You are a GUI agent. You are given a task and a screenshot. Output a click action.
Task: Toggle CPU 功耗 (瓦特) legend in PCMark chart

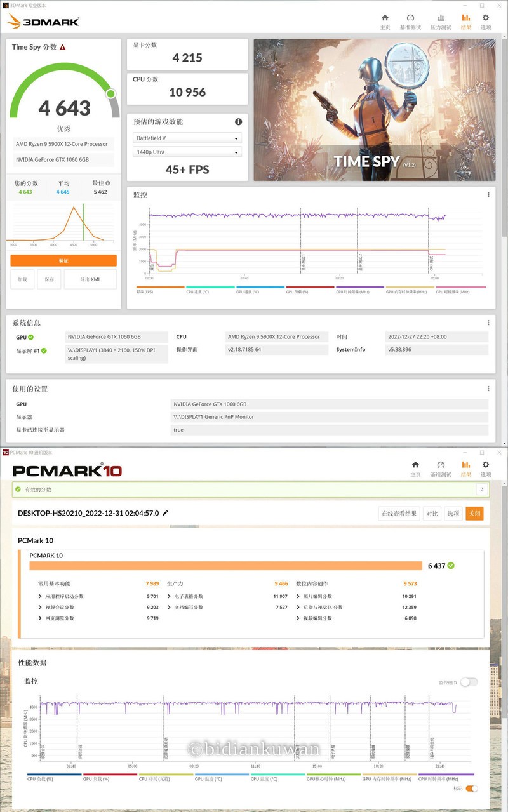166,776
